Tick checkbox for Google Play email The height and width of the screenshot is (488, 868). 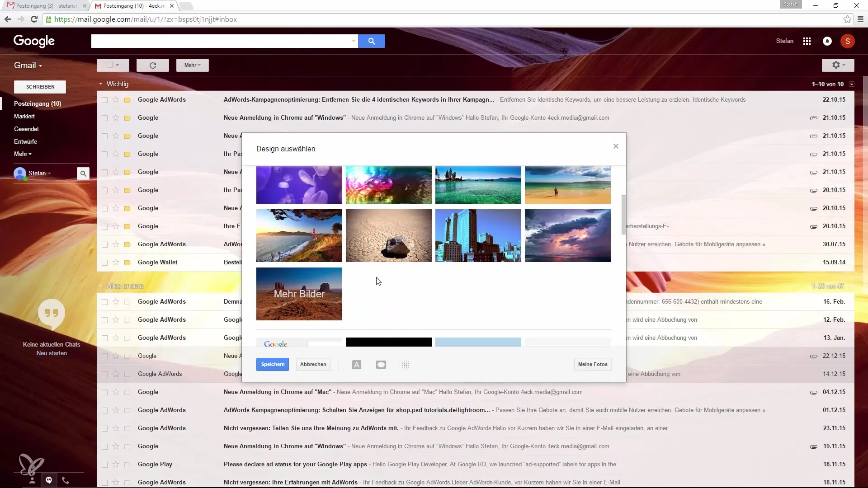104,465
